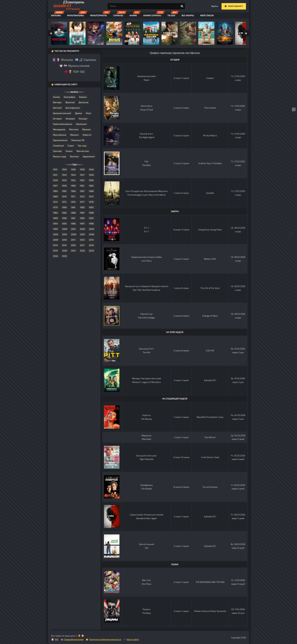The width and height of the screenshot is (297, 644).
Task: Open the Hijack series poster thumbnail
Action: click(x=111, y=78)
